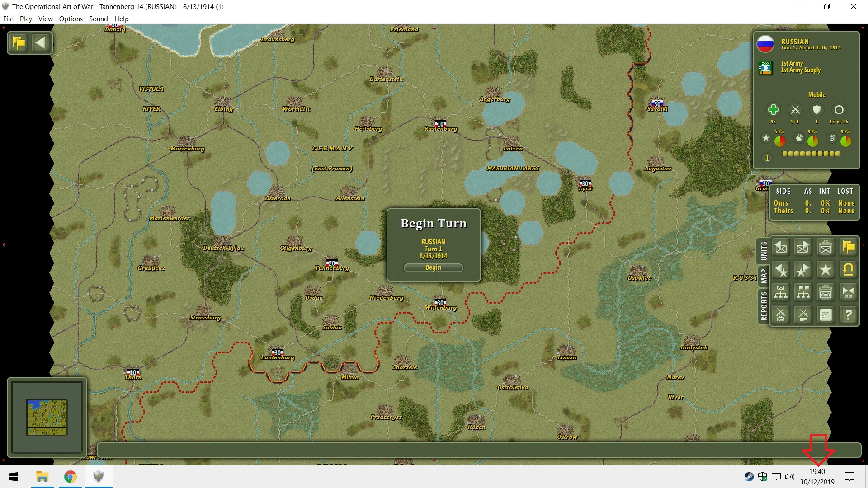Click the 1st Army unit counter icon
Image resolution: width=868 pixels, height=488 pixels.
click(x=765, y=68)
